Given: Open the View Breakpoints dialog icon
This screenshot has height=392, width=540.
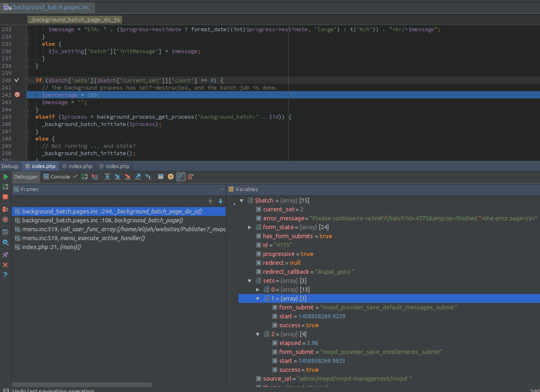Looking at the screenshot, I should coord(5,209).
